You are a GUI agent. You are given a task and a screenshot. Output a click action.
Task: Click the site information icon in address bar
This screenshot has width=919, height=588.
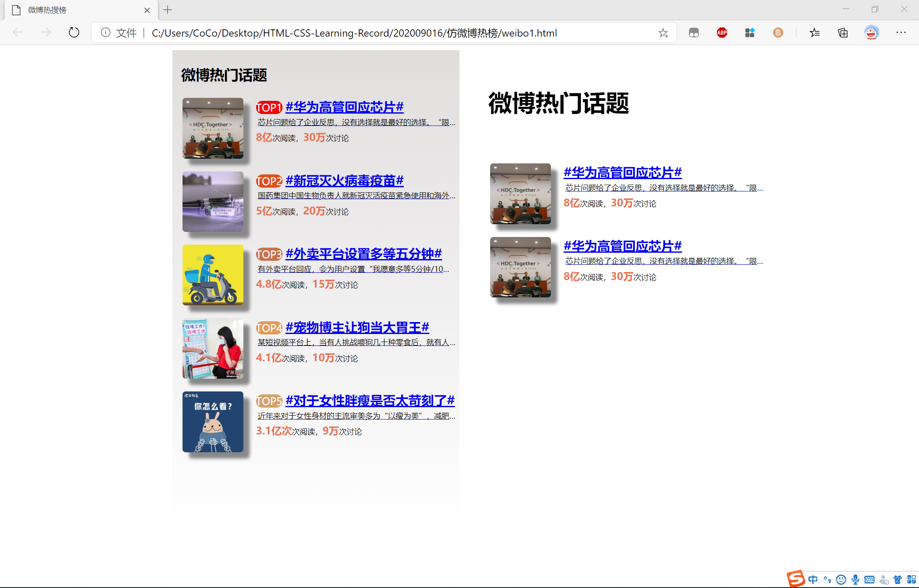(x=106, y=33)
